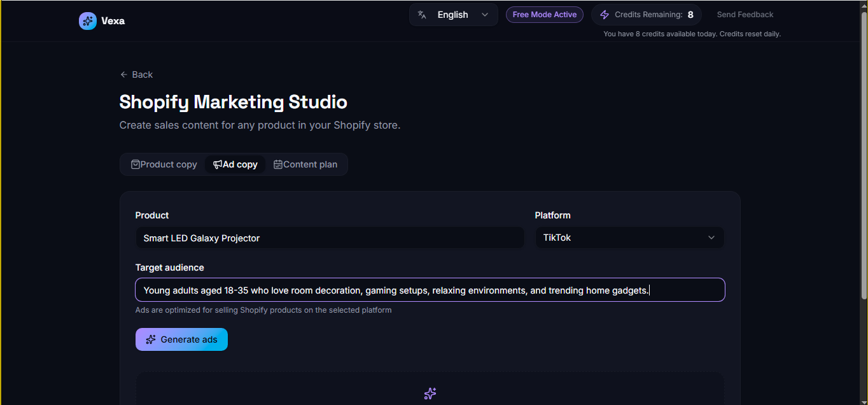Viewport: 868px width, 405px height.
Task: Click the calendar Content plan icon
Action: pos(278,164)
